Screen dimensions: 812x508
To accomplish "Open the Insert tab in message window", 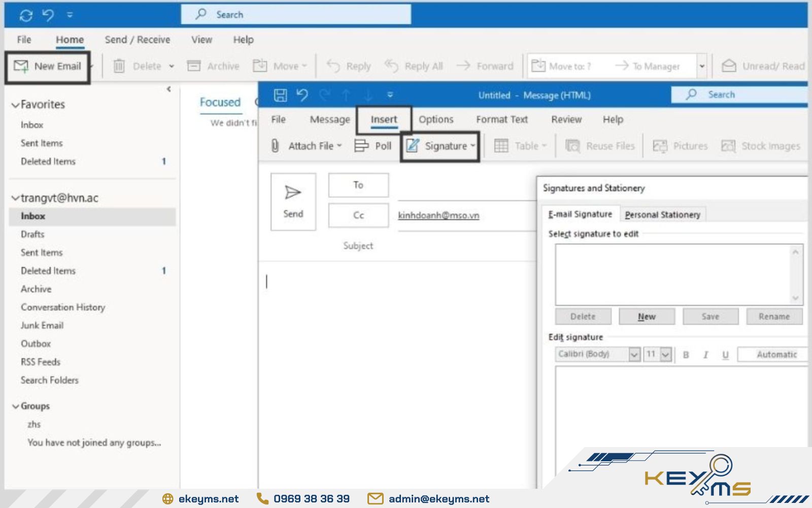I will 384,120.
